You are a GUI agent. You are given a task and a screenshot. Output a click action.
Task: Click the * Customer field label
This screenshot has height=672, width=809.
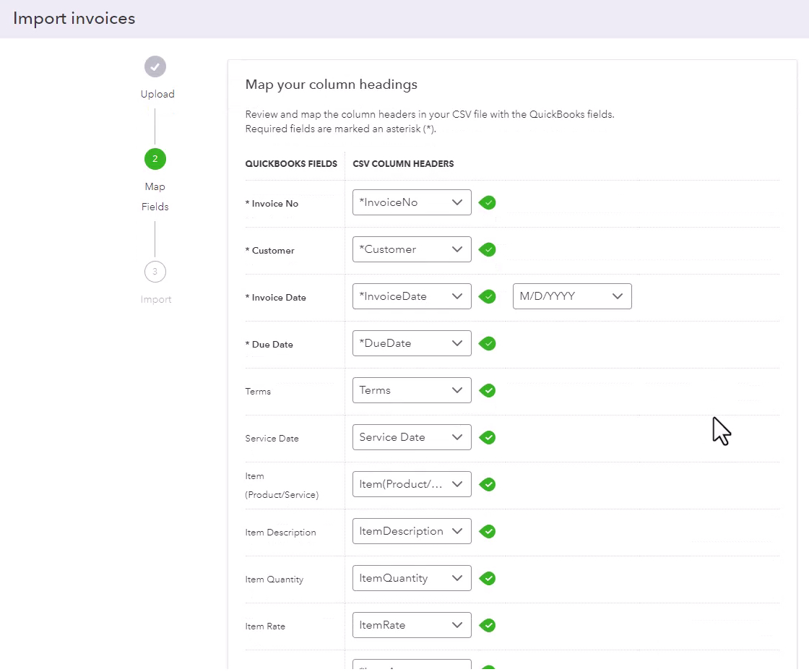(x=270, y=250)
